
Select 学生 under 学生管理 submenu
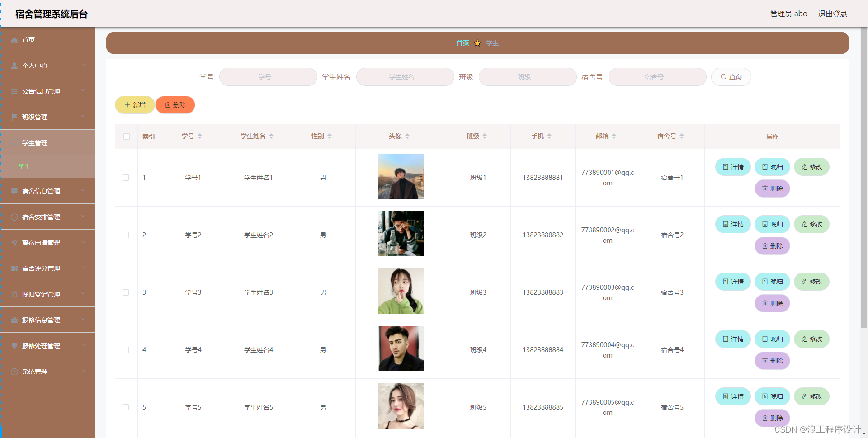(24, 166)
